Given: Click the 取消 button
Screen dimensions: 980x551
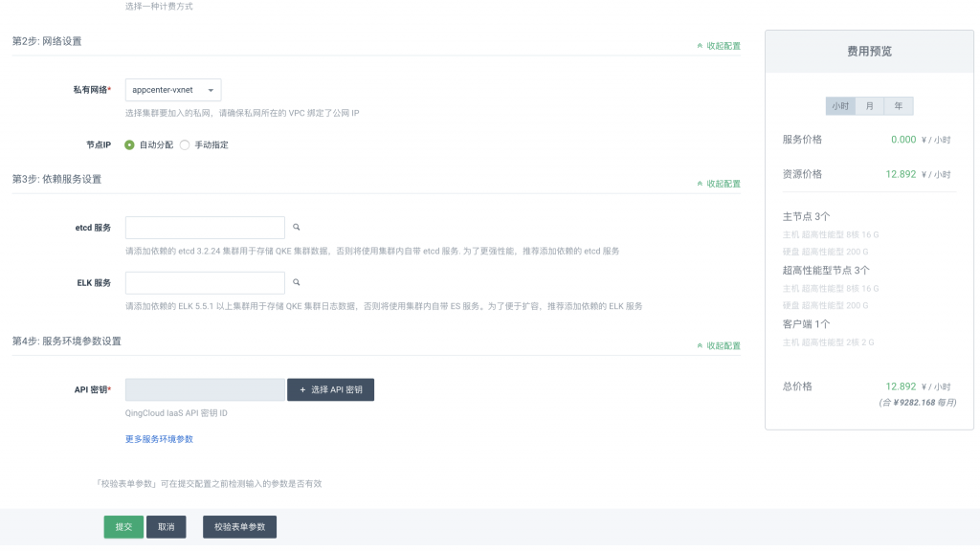Looking at the screenshot, I should coord(166,526).
